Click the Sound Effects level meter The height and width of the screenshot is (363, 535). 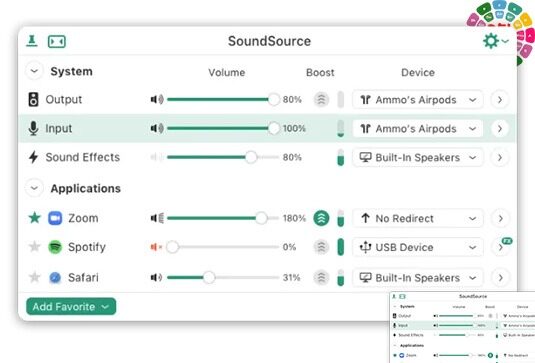coord(341,157)
